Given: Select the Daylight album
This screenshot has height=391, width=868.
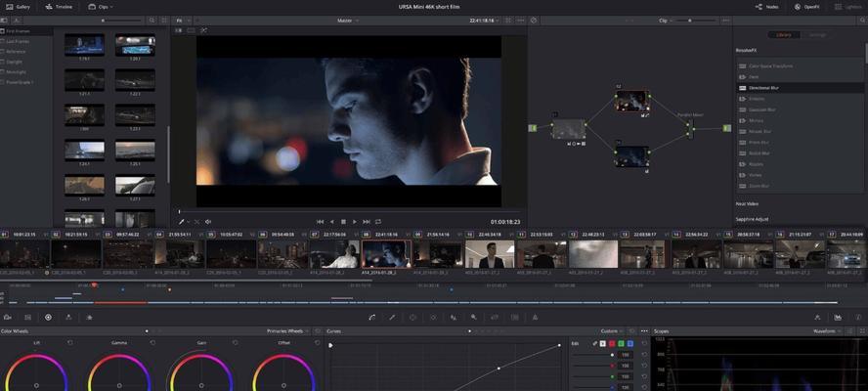Looking at the screenshot, I should [x=26, y=62].
